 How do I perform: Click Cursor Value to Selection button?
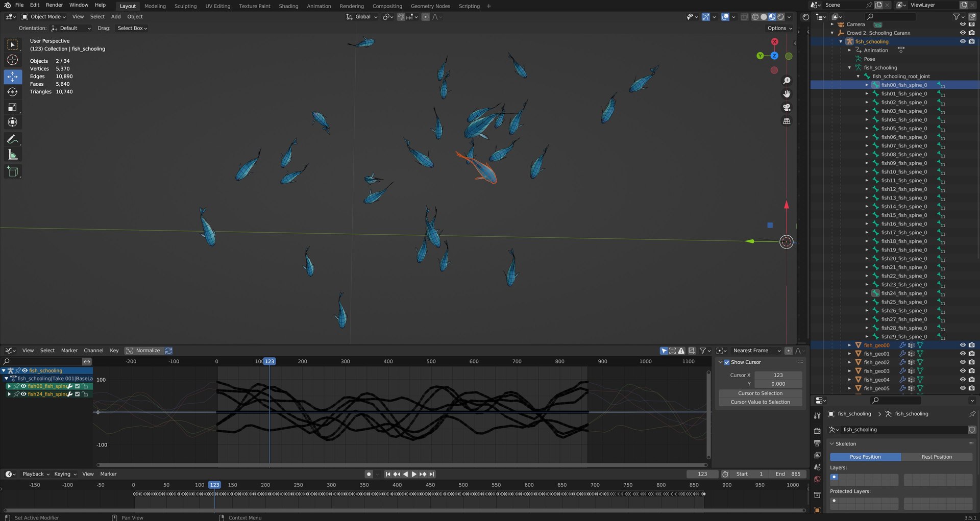760,402
